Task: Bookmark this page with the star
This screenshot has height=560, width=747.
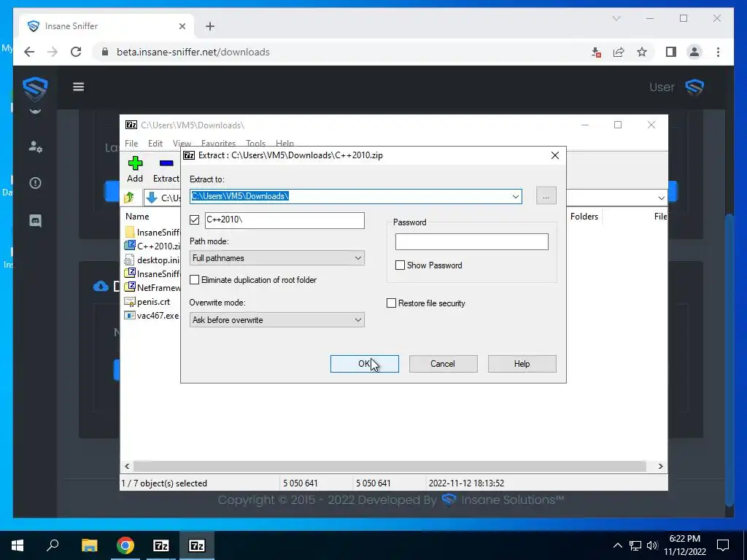Action: [642, 52]
